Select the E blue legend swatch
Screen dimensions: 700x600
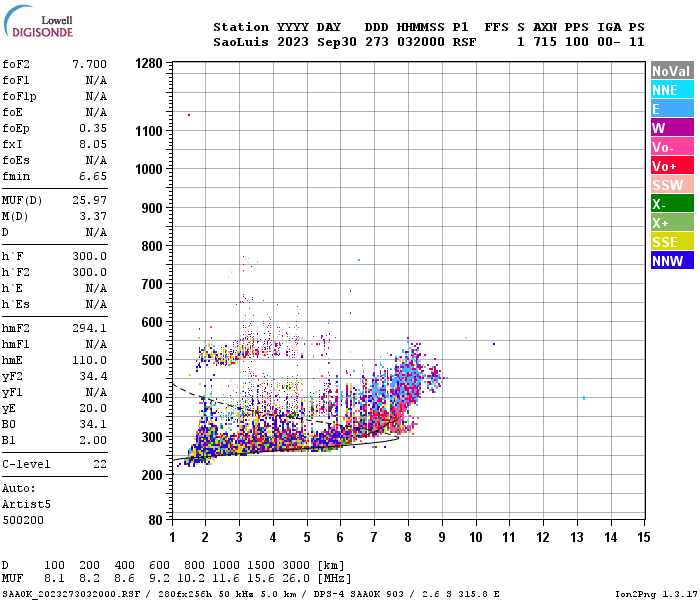[672, 109]
